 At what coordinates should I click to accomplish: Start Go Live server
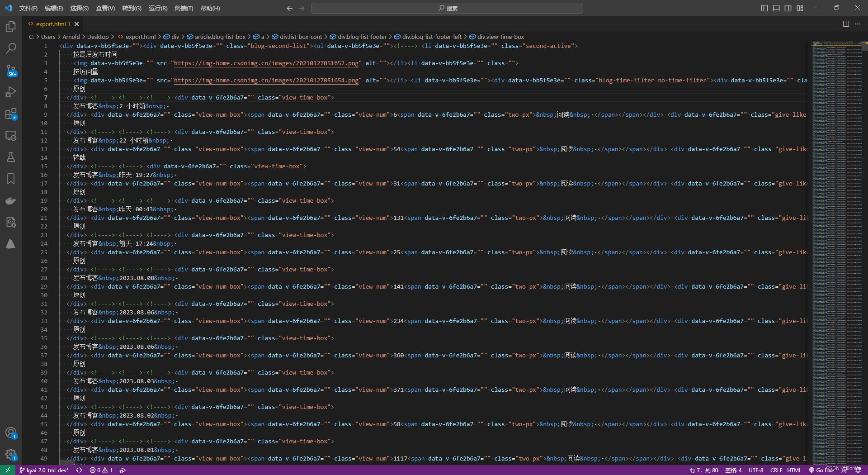(x=822, y=470)
